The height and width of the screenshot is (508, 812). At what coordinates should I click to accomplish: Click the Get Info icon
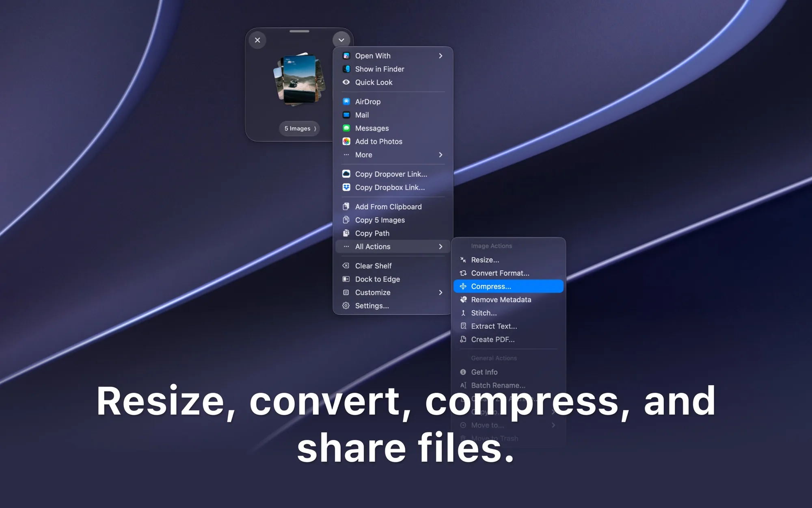point(463,372)
